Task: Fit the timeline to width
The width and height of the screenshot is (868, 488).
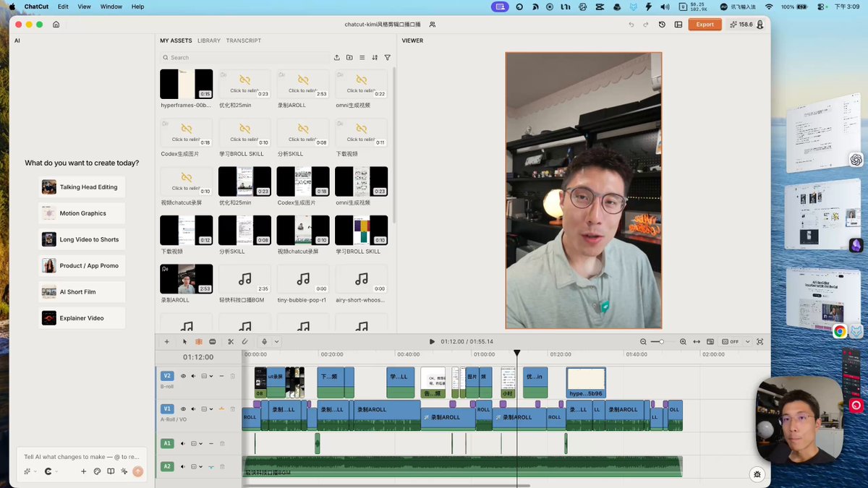Action: click(697, 341)
